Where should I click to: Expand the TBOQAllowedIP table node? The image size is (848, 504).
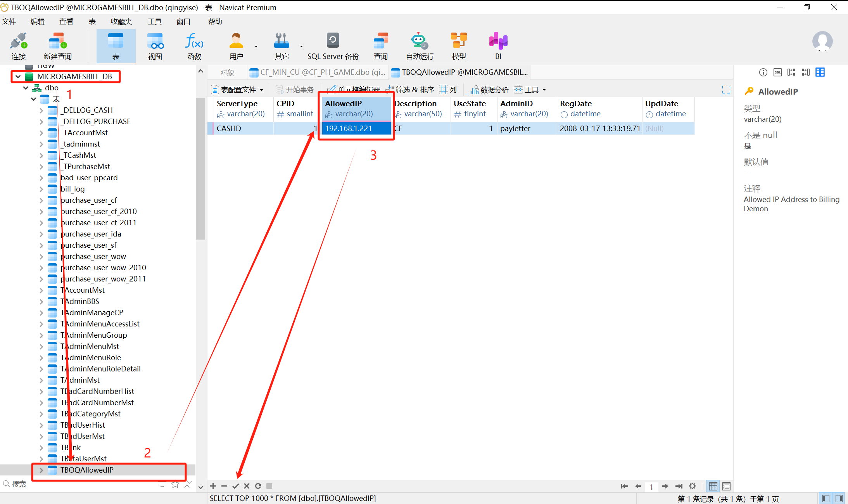point(41,470)
